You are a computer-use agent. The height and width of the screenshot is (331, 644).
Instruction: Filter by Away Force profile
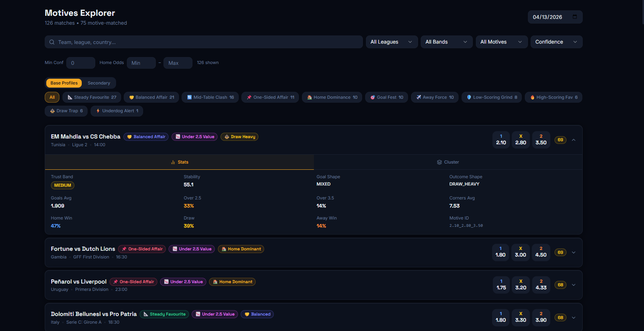(x=435, y=97)
